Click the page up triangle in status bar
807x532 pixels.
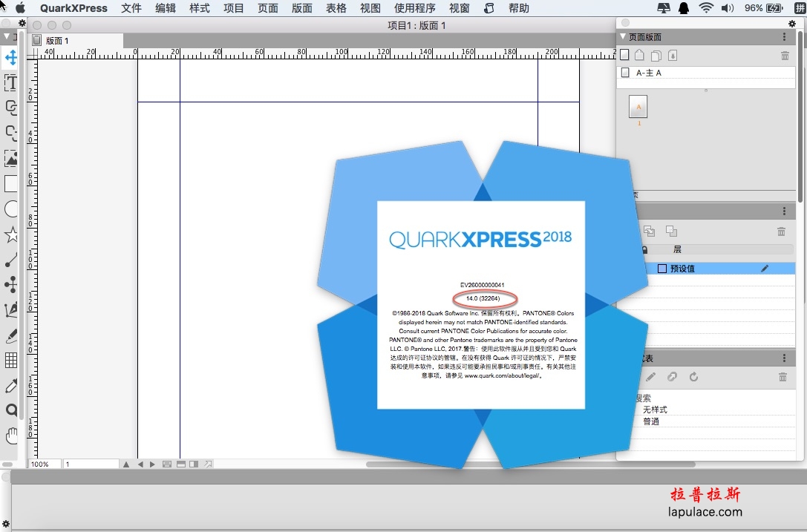(126, 464)
